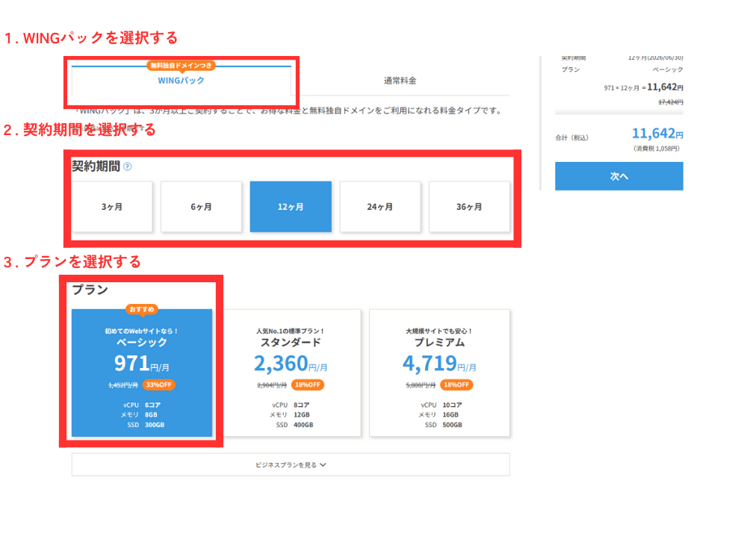Viewport: 747px width, 560px height.
Task: Click the 大規模サイトでも安心！ caption
Action: point(439,331)
